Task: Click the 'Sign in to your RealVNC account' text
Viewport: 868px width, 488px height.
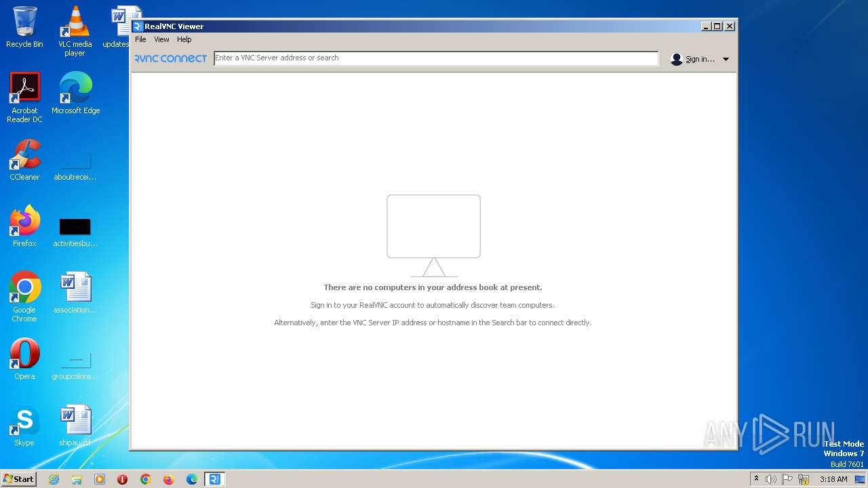Action: click(x=433, y=305)
